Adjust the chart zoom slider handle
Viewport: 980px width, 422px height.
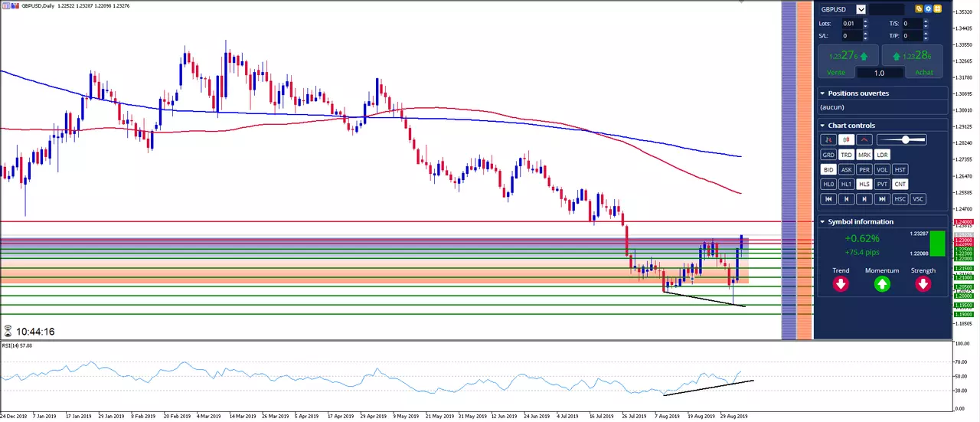pos(906,139)
